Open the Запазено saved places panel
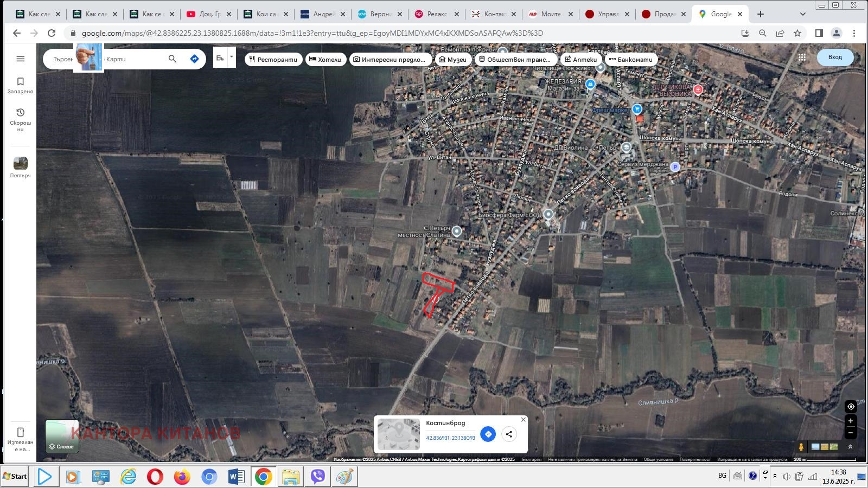 [21, 85]
